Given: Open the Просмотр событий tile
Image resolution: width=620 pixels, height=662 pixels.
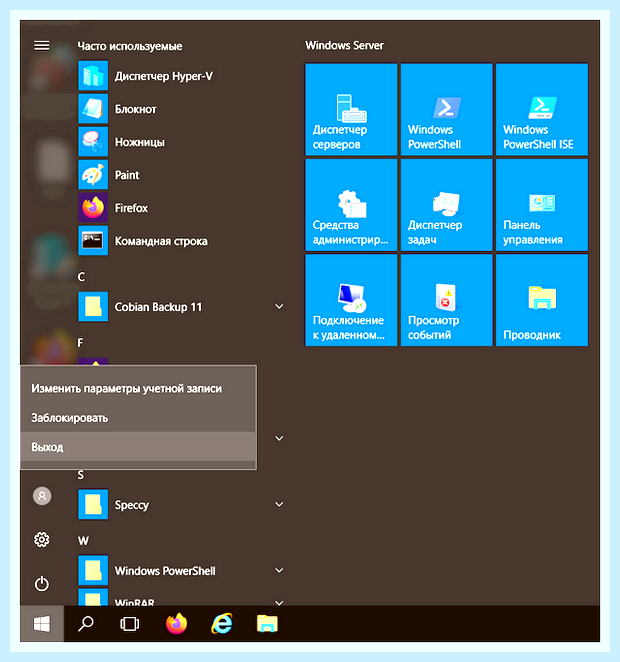Looking at the screenshot, I should tap(447, 300).
